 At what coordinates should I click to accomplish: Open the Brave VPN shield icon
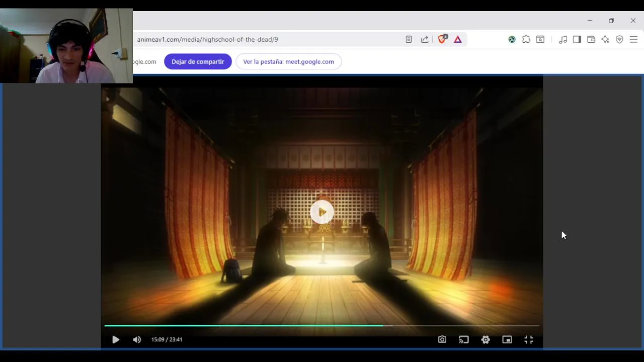(x=619, y=39)
